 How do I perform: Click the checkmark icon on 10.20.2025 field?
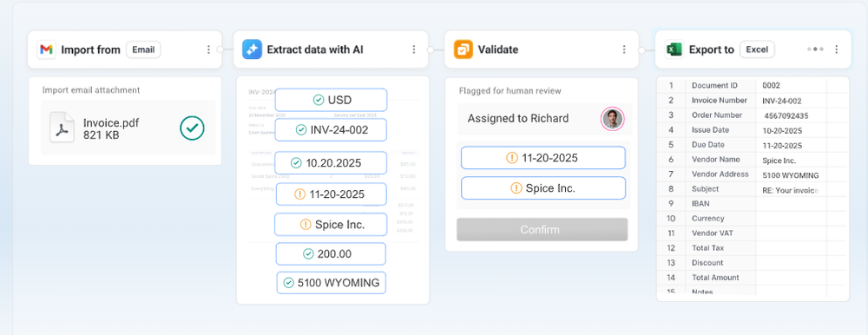coord(296,163)
